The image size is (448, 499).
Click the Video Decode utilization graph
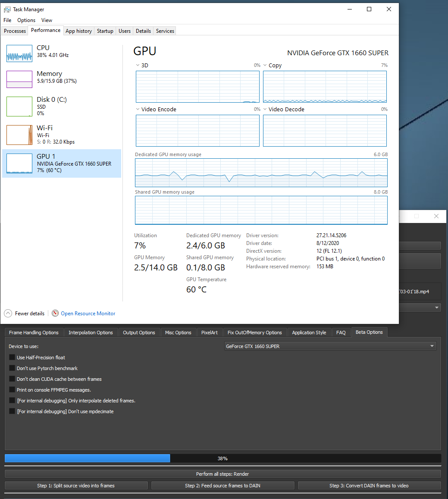(325, 131)
